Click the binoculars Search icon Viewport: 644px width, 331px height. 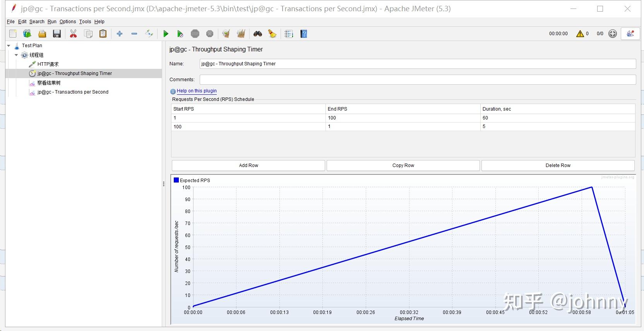coord(258,34)
